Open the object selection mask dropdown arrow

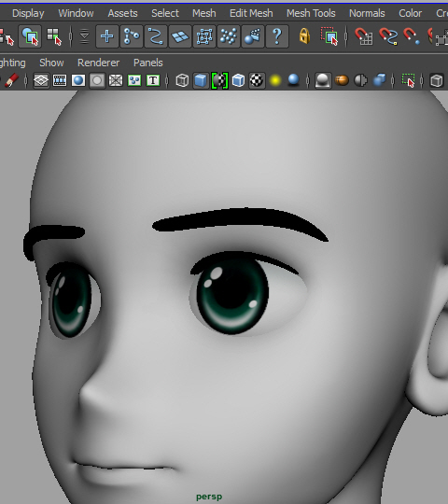tap(84, 36)
